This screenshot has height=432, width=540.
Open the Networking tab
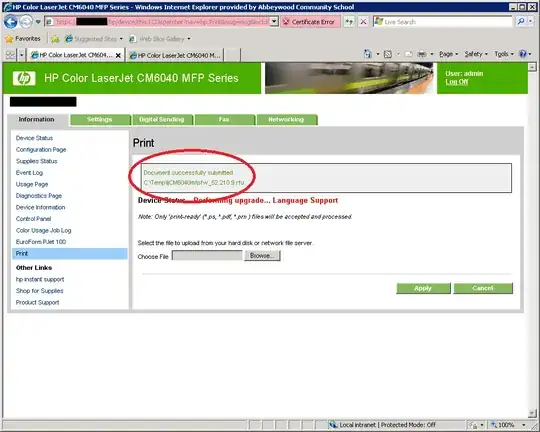(x=286, y=120)
